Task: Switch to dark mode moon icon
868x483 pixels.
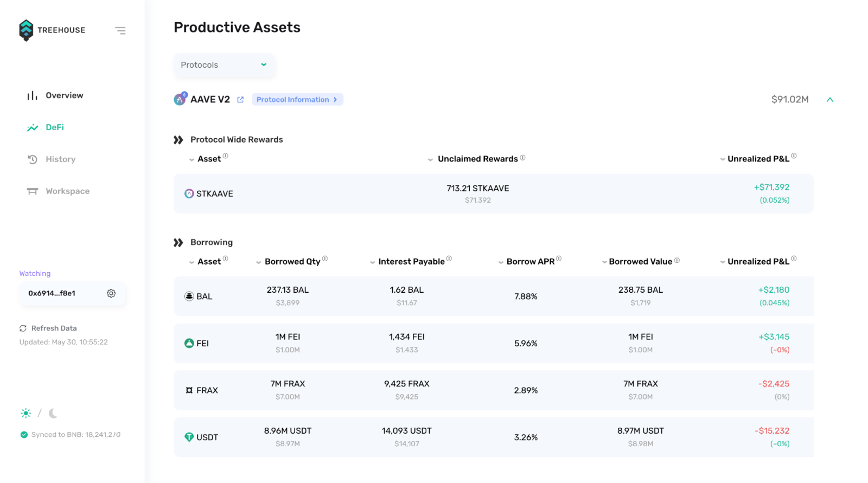Action: (53, 413)
